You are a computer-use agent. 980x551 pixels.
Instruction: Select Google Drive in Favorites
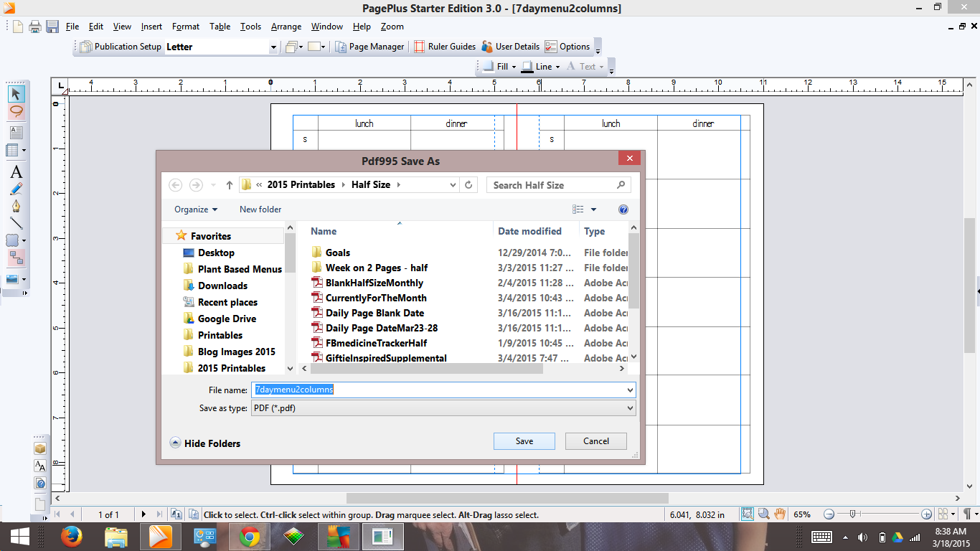227,319
